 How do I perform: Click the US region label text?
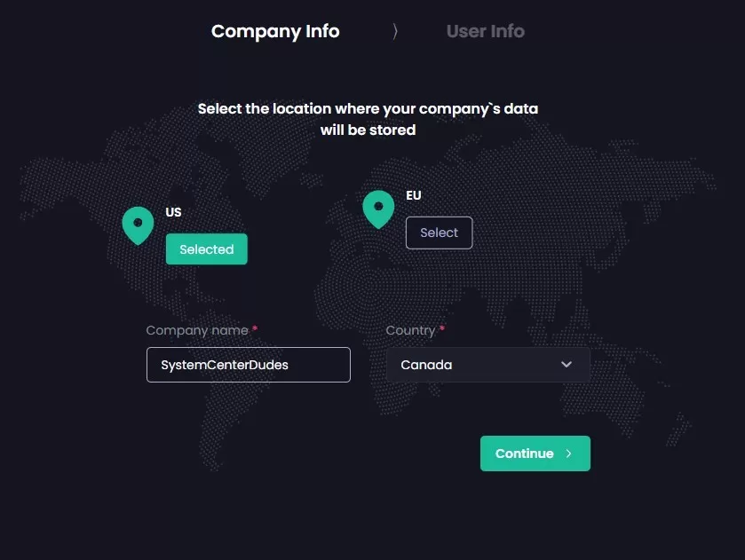(173, 212)
